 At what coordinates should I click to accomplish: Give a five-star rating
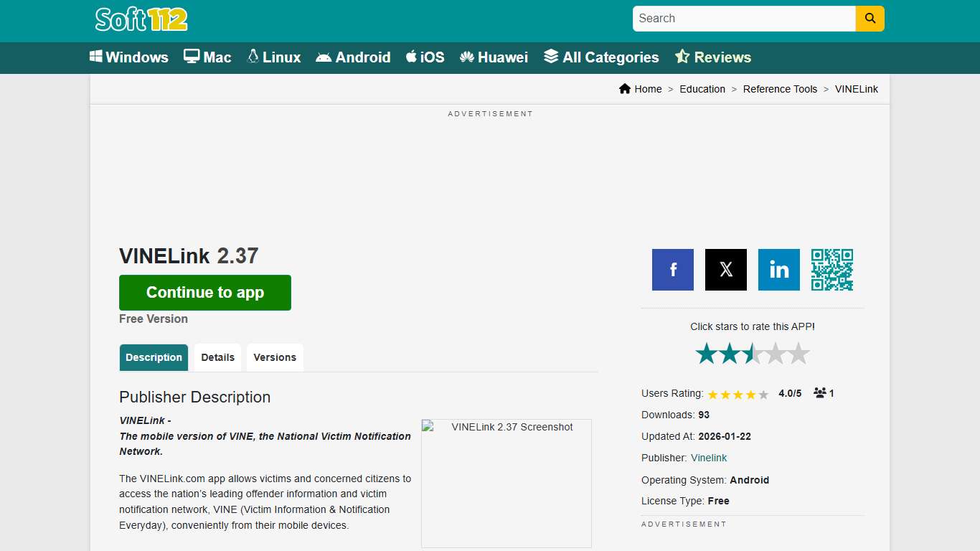point(798,353)
